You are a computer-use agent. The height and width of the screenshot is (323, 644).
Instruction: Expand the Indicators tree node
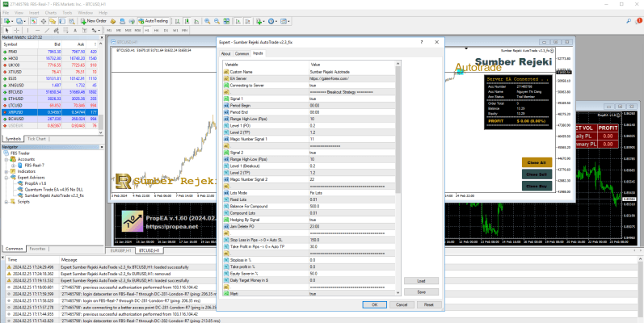point(6,171)
